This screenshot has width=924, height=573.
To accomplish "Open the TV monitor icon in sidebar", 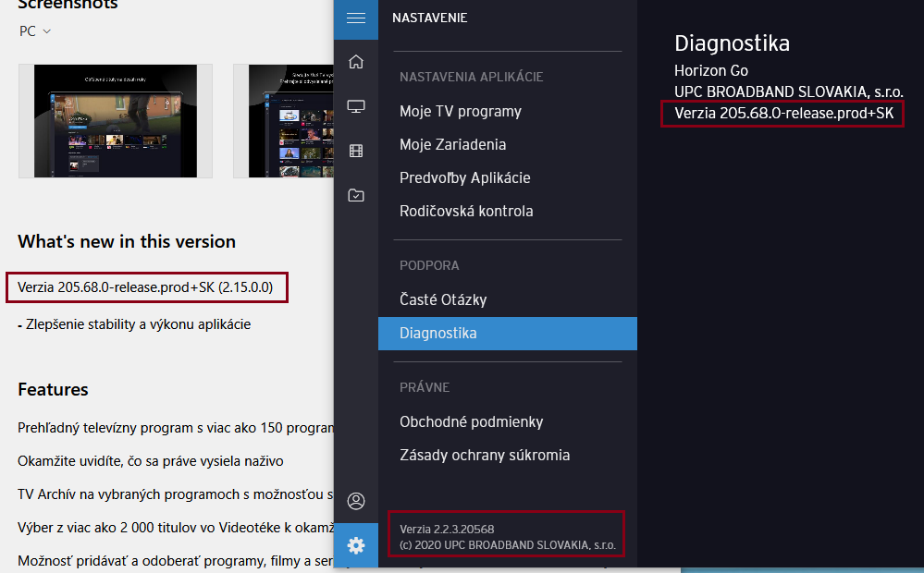I will pyautogui.click(x=356, y=106).
